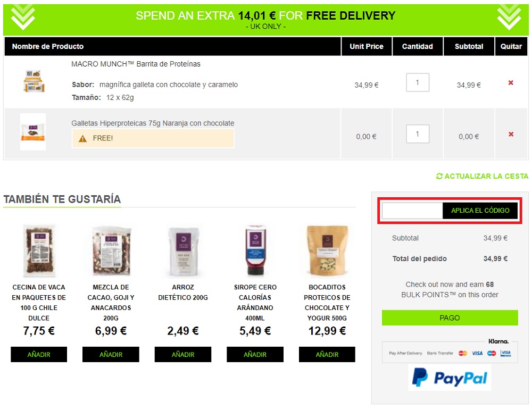Image resolution: width=532 pixels, height=410 pixels.
Task: Click the left double-chevron on green banner
Action: (x=23, y=17)
